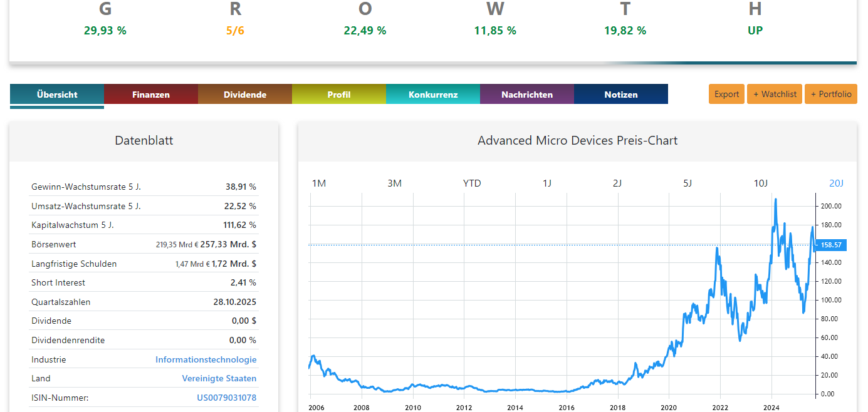Click the Export button
Image resolution: width=868 pixels, height=412 pixels.
727,94
